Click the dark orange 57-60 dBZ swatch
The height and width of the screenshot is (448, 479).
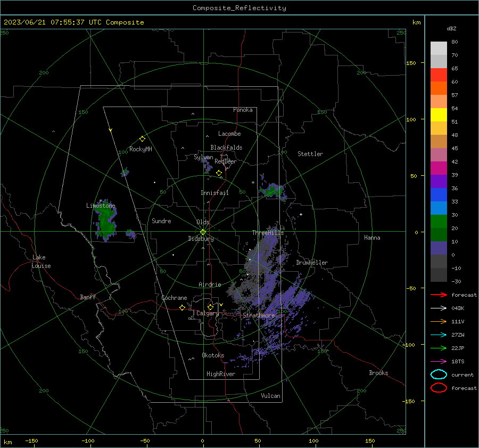click(x=439, y=88)
